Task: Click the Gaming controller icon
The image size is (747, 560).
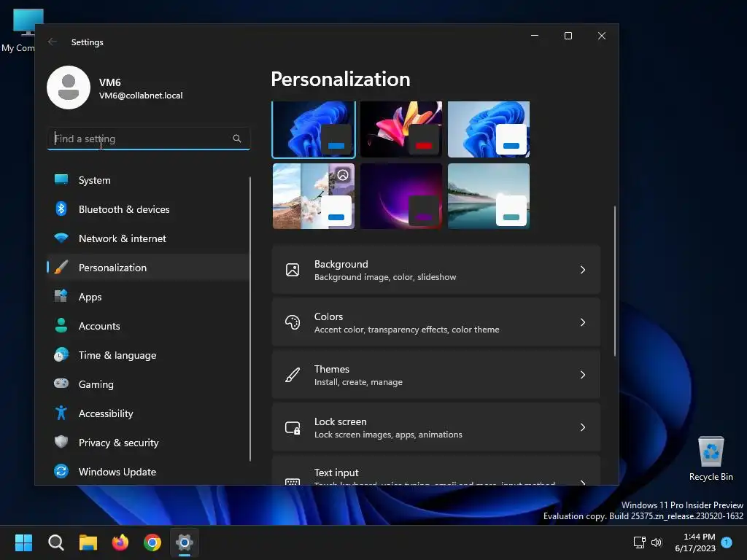Action: pyautogui.click(x=61, y=384)
